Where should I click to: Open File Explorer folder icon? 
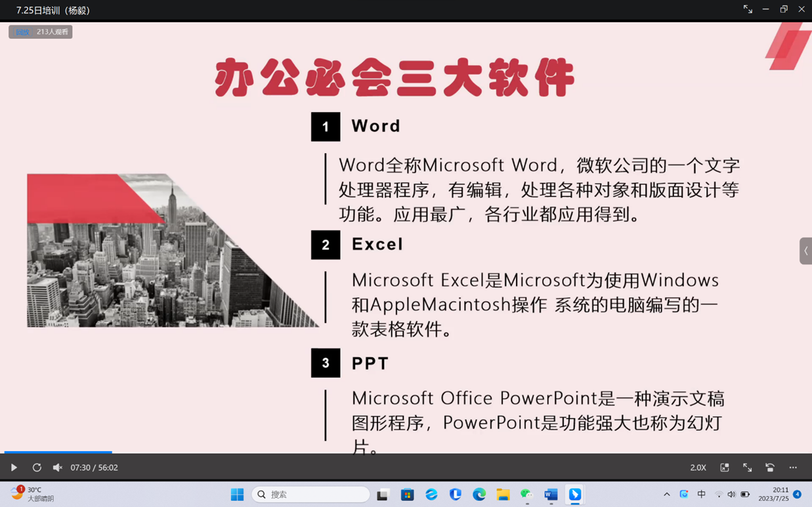503,495
